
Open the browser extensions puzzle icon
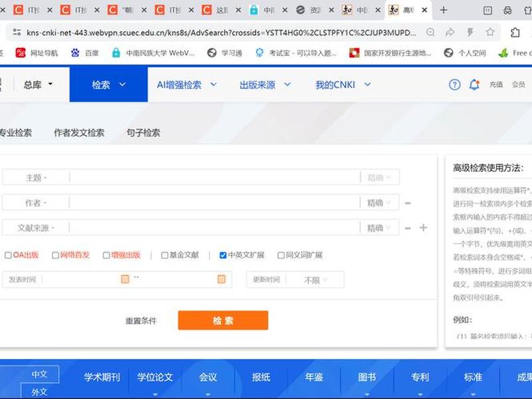[x=515, y=32]
